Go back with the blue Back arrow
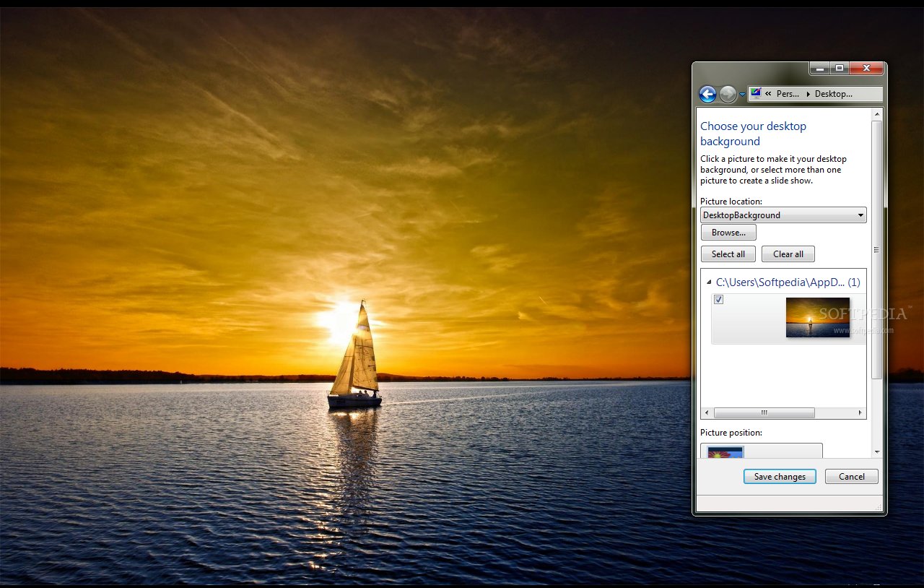924x588 pixels. point(707,94)
